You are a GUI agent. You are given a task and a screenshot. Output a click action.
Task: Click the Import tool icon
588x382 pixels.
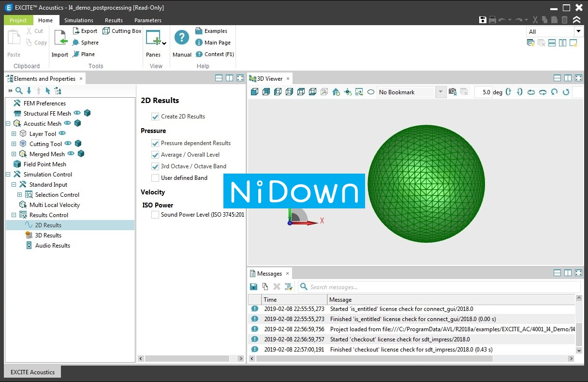[x=60, y=38]
